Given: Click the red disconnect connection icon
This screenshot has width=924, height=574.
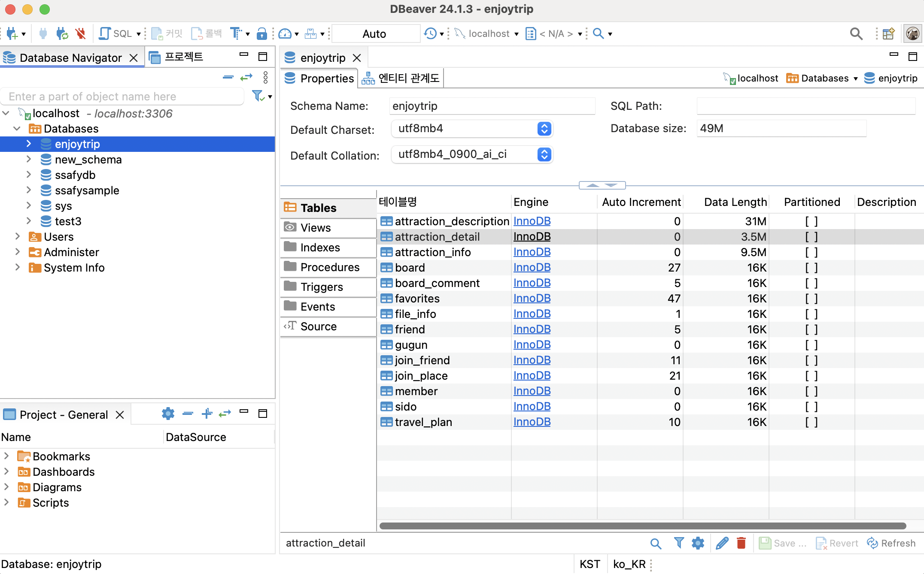Looking at the screenshot, I should point(80,33).
